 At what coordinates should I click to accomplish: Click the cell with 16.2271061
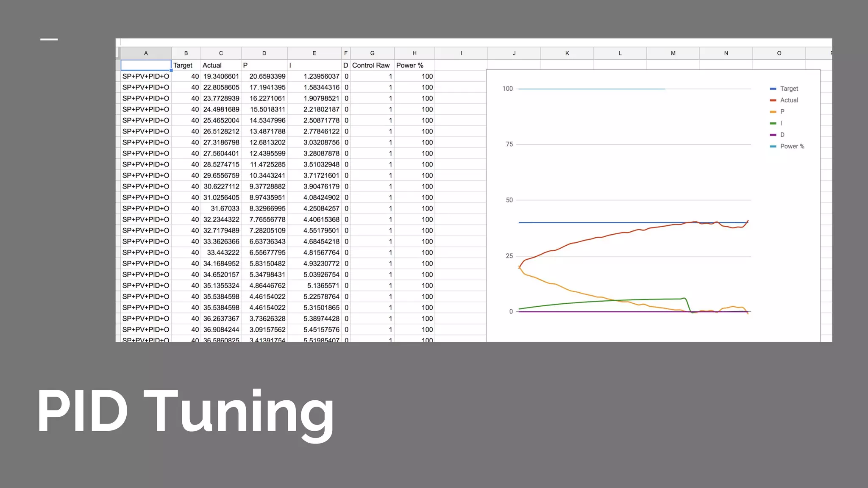pos(264,98)
